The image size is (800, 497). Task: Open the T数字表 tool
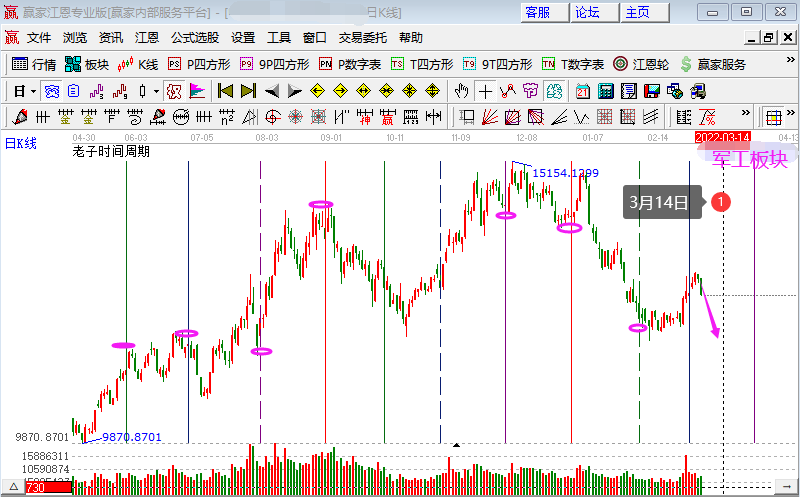click(x=573, y=64)
